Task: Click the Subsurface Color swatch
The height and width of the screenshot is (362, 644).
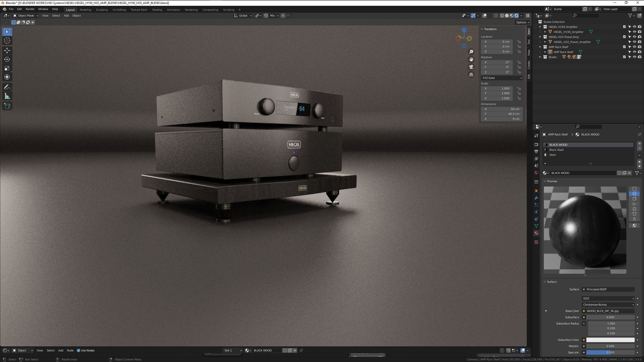Action: [610, 340]
